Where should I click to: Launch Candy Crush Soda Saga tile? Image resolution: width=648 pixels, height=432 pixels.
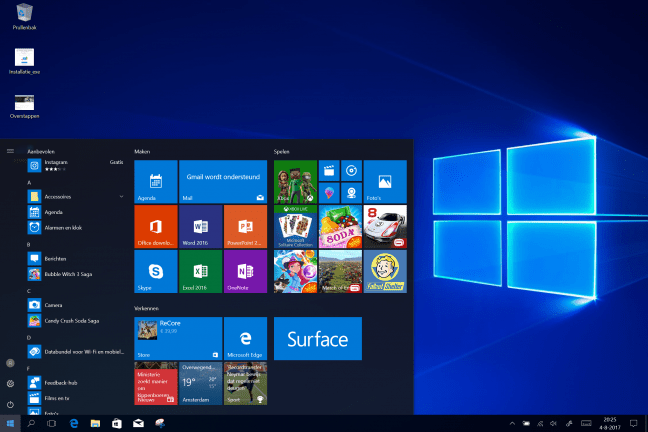340,227
